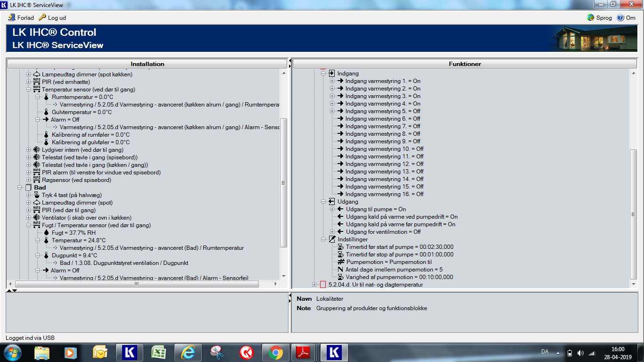
Task: Click Installation panel scroll-down arrow
Action: click(283, 276)
